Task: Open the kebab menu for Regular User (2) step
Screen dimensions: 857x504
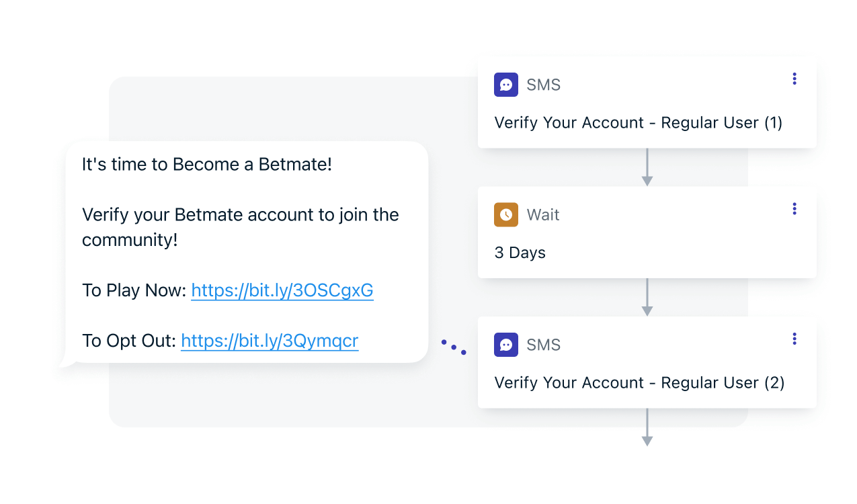Action: coord(794,339)
